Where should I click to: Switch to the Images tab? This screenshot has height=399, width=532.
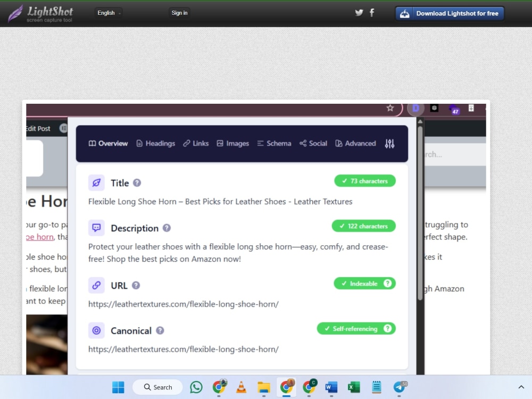[x=233, y=144]
